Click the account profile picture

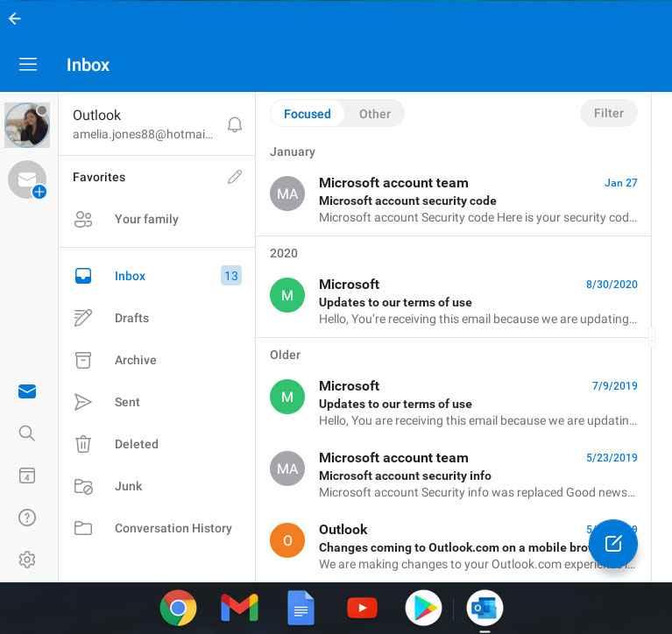[x=27, y=125]
